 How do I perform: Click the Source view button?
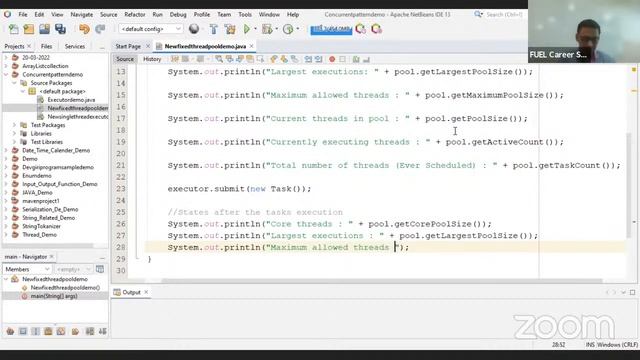point(125,59)
